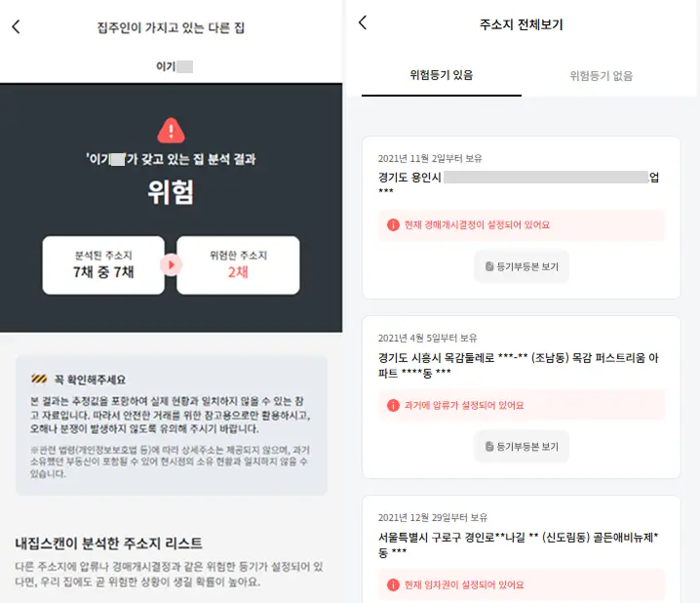Open 등기부등본 보기 for the 시흥시 property
The image size is (700, 603).
coord(522,446)
